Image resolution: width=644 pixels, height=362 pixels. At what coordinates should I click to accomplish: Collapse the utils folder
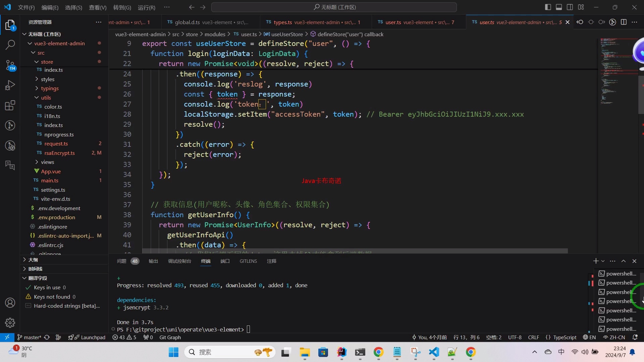46,98
